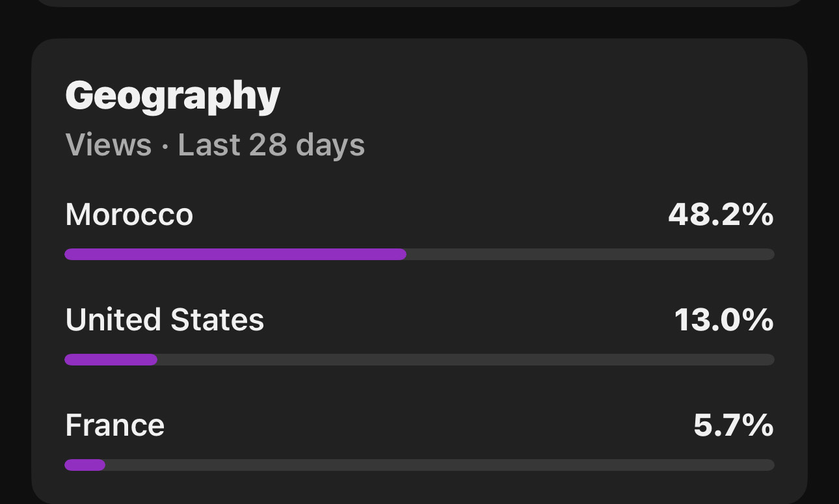Open the United States country label
The image size is (839, 504).
pyautogui.click(x=165, y=320)
